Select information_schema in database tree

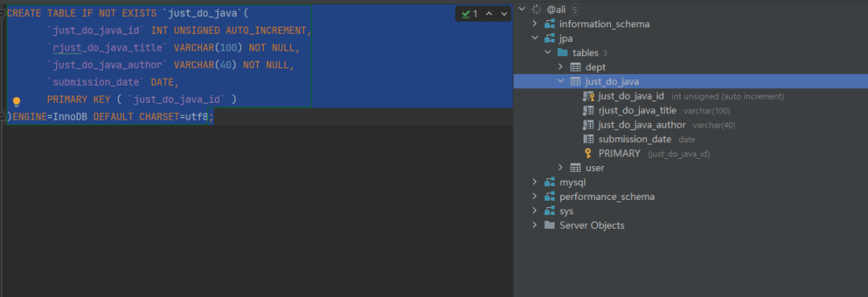pos(604,24)
